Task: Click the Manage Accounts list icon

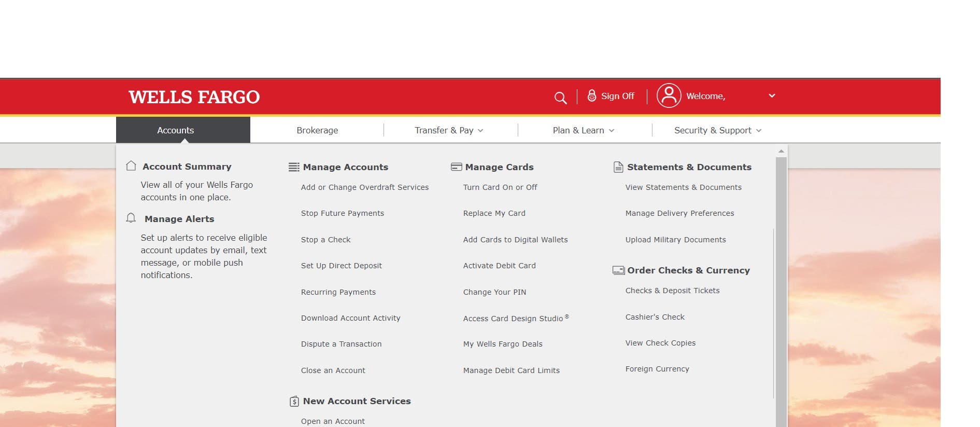Action: coord(294,167)
